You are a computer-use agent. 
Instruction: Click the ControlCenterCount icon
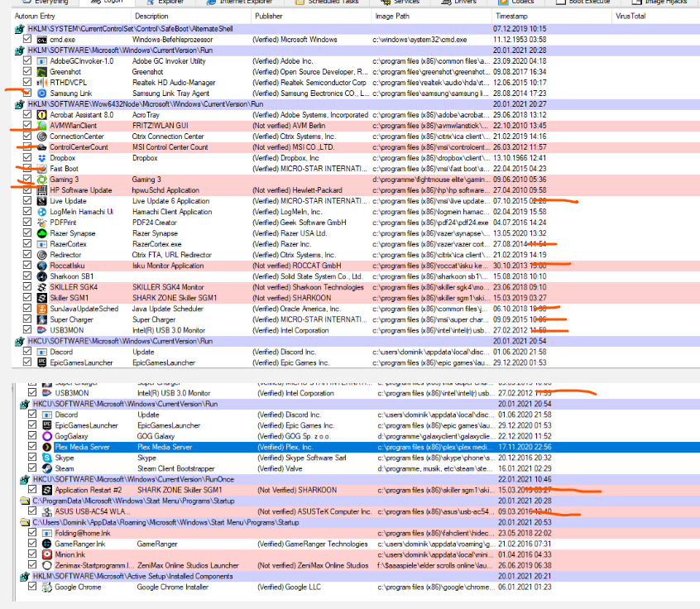[x=41, y=147]
